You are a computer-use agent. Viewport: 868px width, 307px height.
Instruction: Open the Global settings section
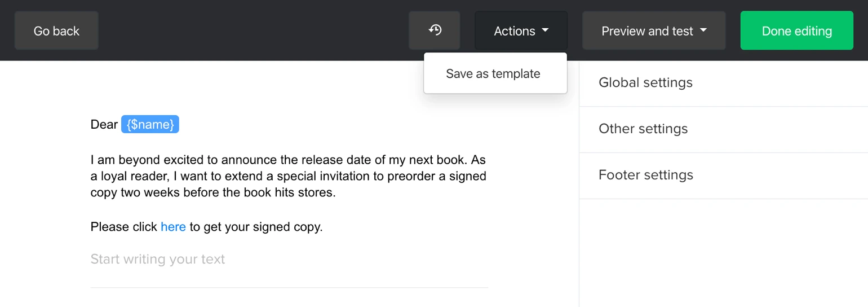(x=645, y=83)
